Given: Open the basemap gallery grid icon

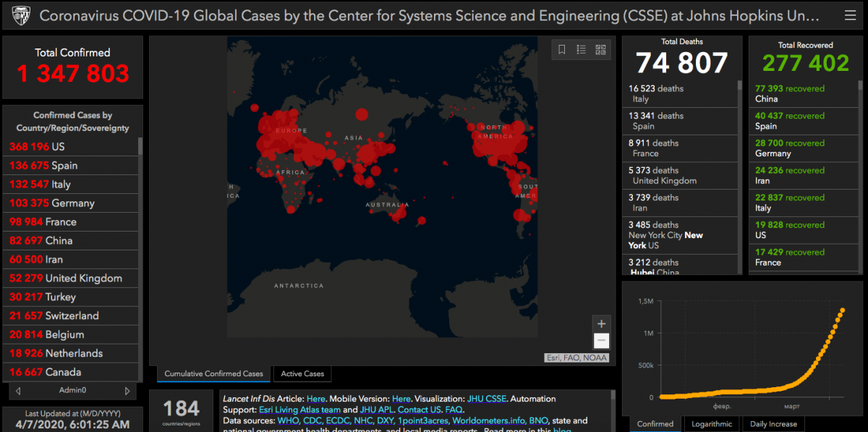Looking at the screenshot, I should 600,49.
